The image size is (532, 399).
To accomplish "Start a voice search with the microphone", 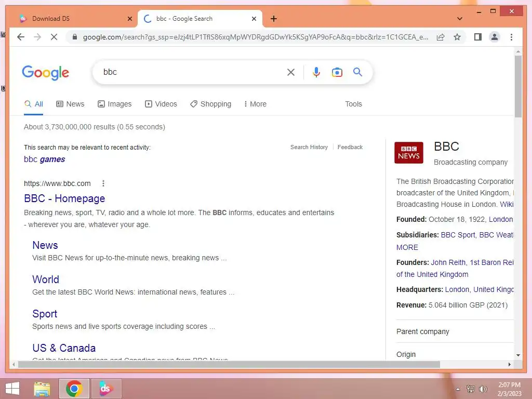I will pyautogui.click(x=316, y=72).
